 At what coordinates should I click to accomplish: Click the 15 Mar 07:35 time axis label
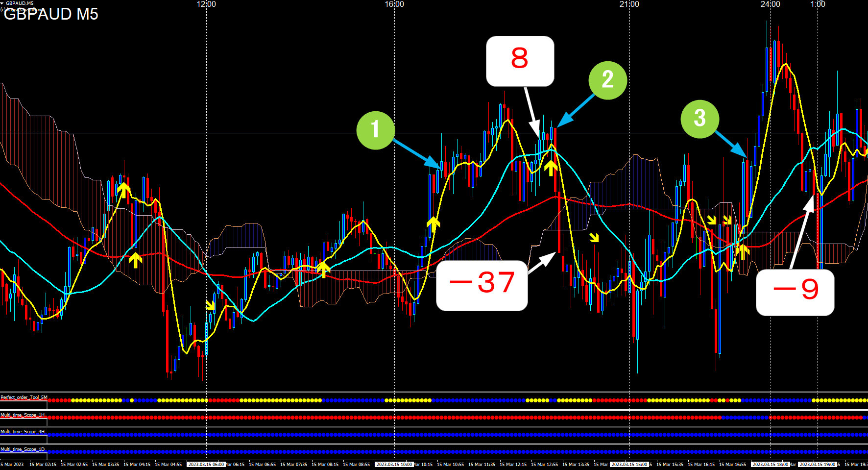[293, 464]
